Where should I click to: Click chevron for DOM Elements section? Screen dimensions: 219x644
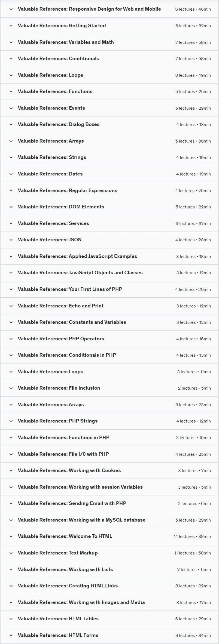click(x=11, y=207)
